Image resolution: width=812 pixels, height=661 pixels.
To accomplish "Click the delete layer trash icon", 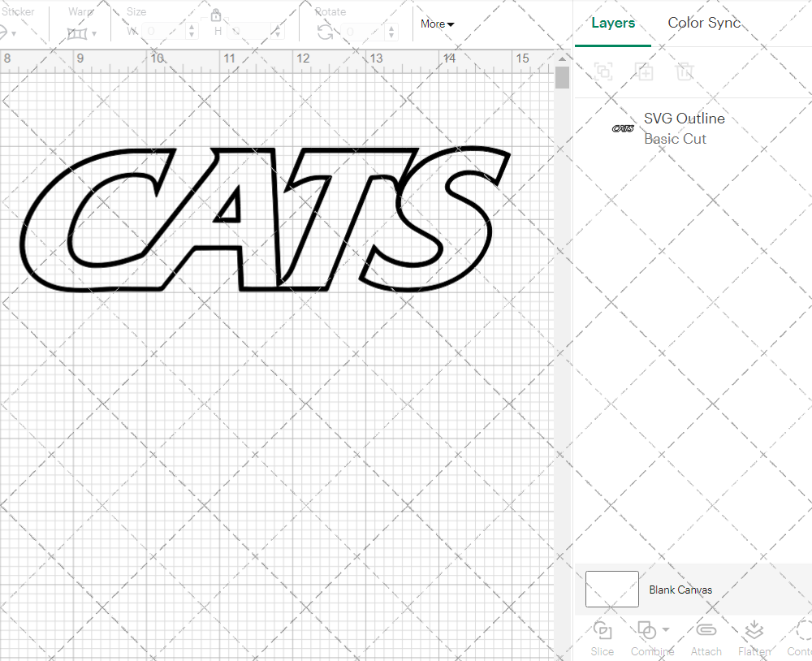I will click(685, 72).
